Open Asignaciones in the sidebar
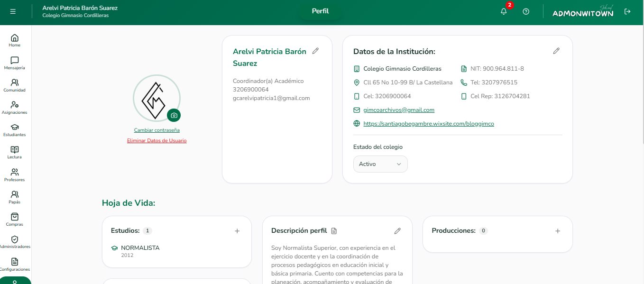Viewport: 644px width, 284px height. pos(15,108)
